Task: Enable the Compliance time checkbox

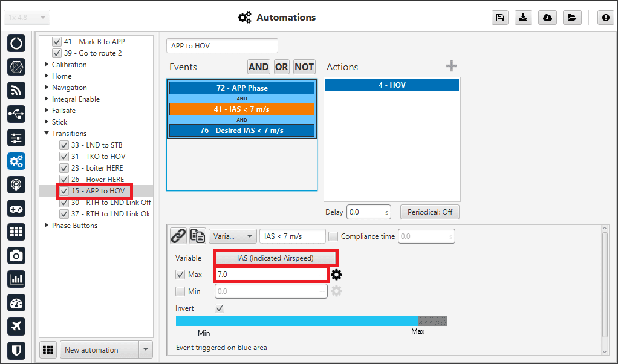Action: 333,236
